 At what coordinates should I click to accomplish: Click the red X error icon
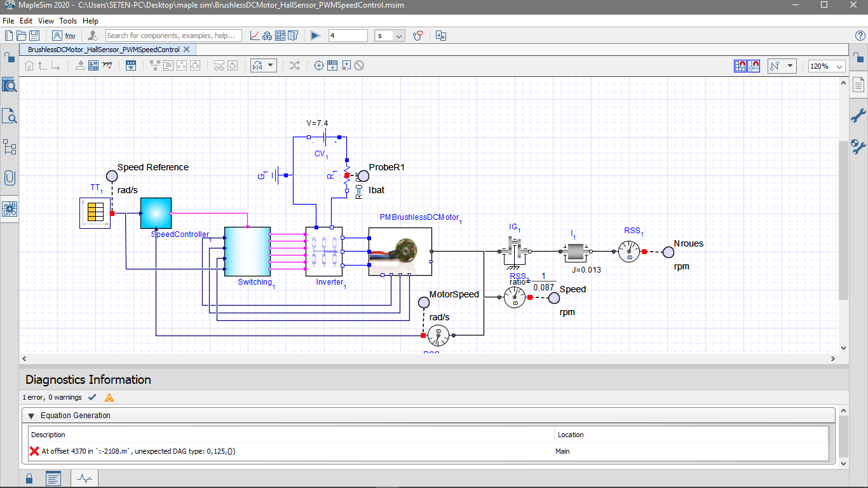tap(34, 451)
